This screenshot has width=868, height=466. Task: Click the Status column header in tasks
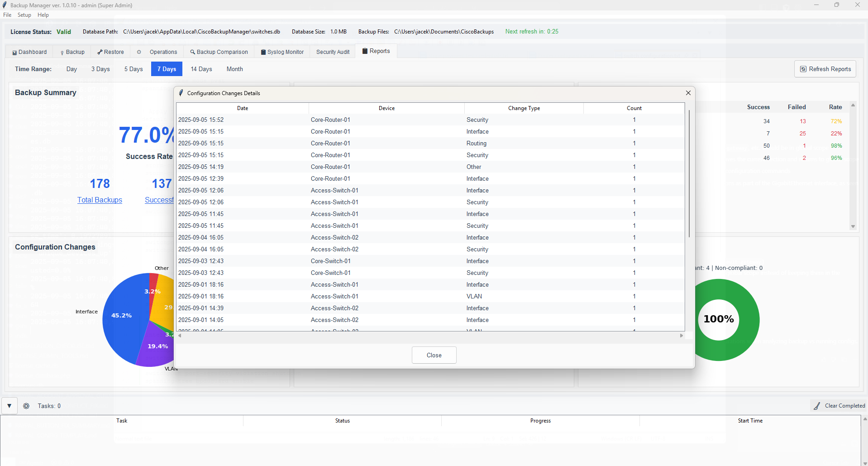point(343,421)
